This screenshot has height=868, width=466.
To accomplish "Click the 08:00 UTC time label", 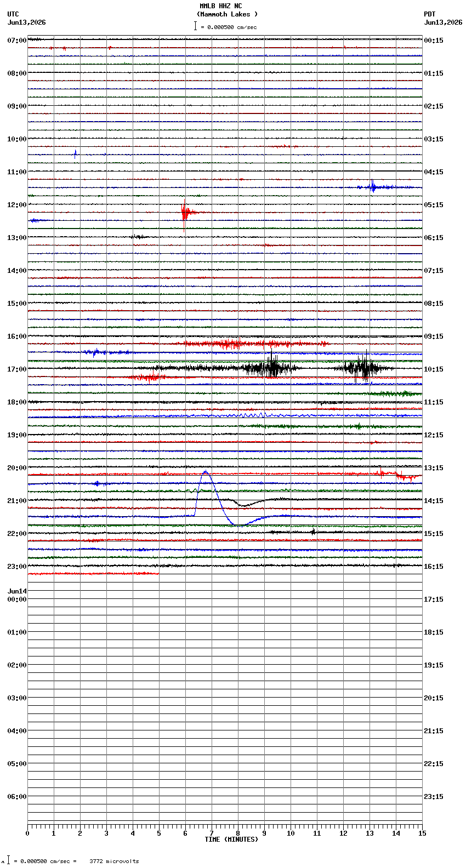I will coord(17,73).
